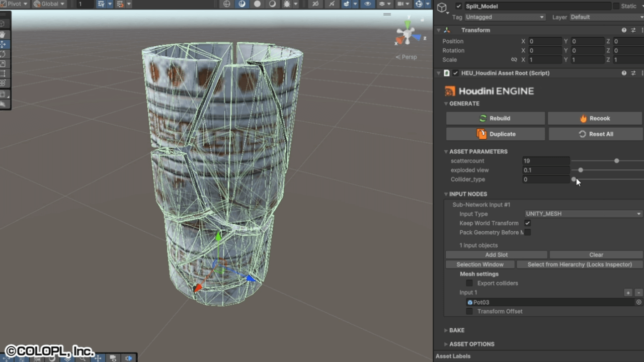
Task: Select the Scale tool
Action: click(3, 64)
